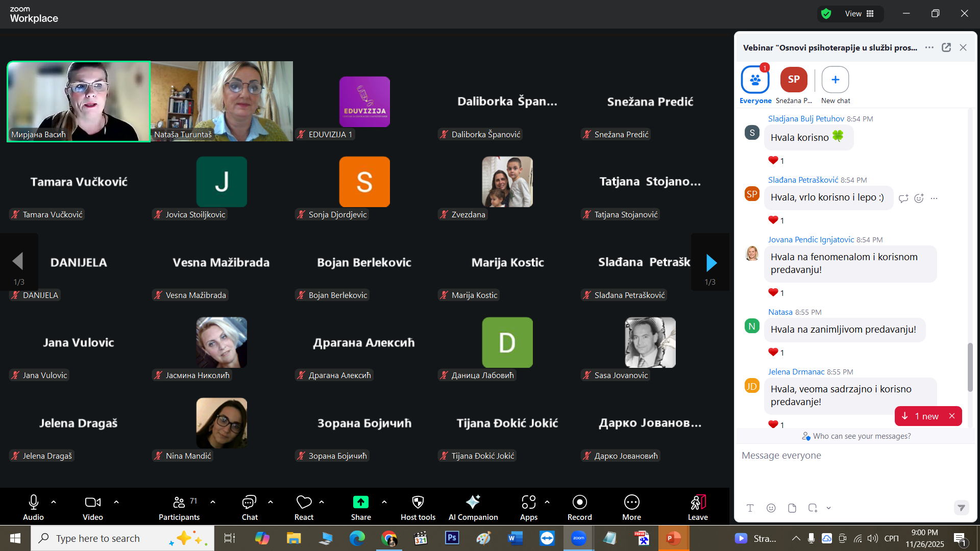
Task: Toggle the Audio microphone mute
Action: tap(33, 503)
